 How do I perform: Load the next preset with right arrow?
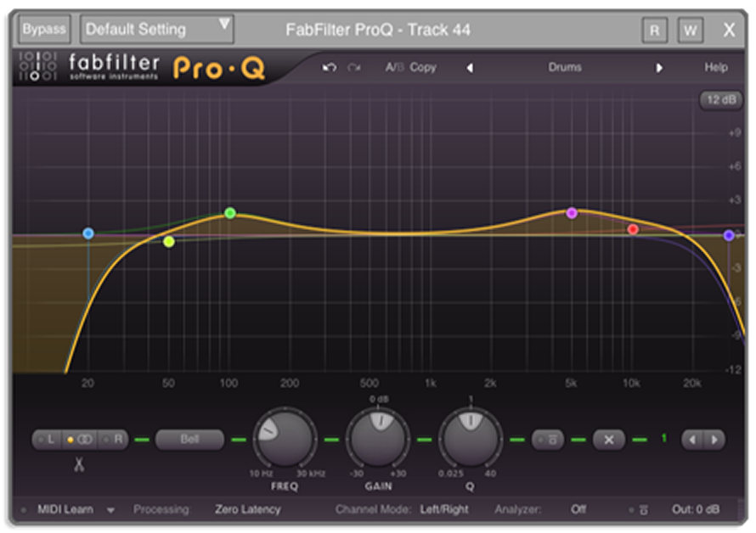coord(658,68)
